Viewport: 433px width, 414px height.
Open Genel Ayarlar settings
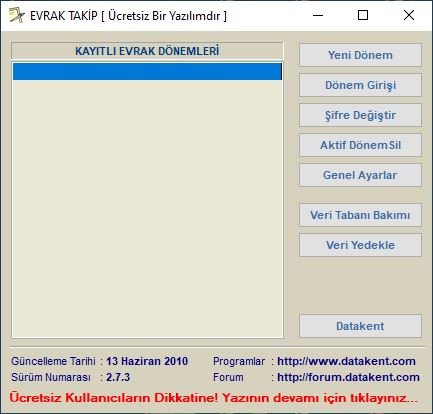coord(360,175)
